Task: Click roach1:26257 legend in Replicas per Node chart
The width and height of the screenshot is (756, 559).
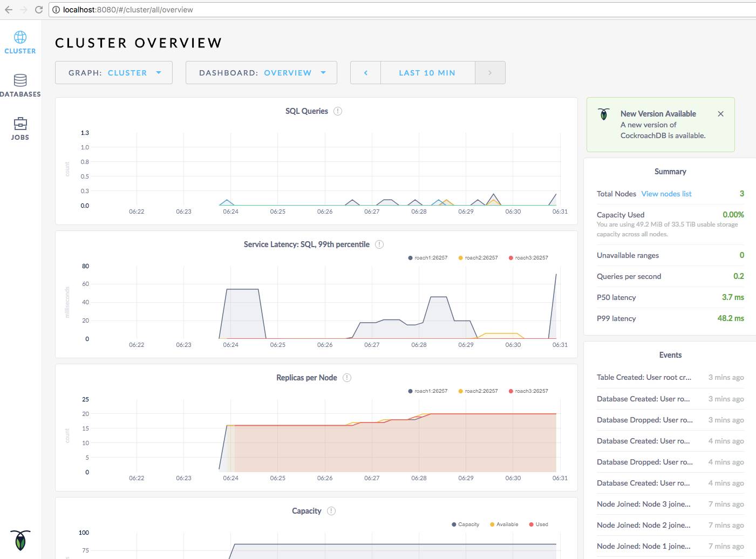Action: pos(428,391)
